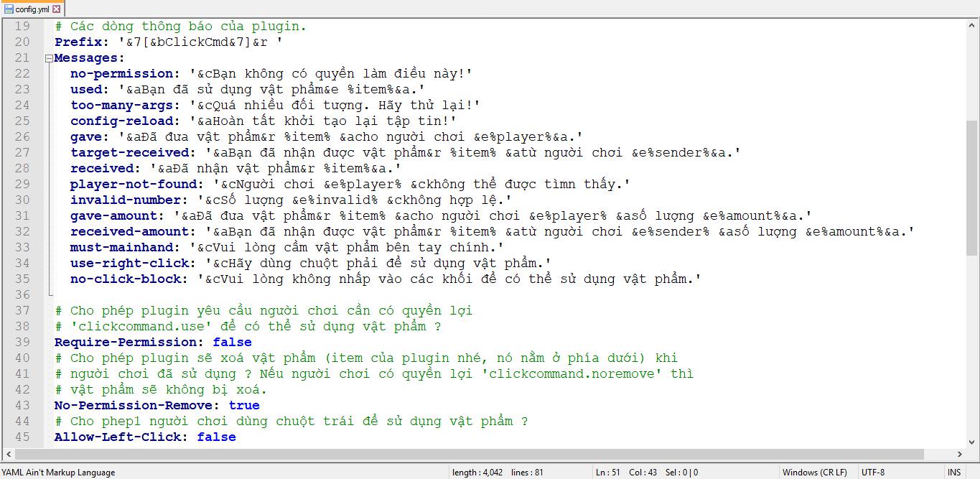Viewport: 980px width, 479px height.
Task: Click the vertical scrollbar up arrow
Action: pos(972,26)
